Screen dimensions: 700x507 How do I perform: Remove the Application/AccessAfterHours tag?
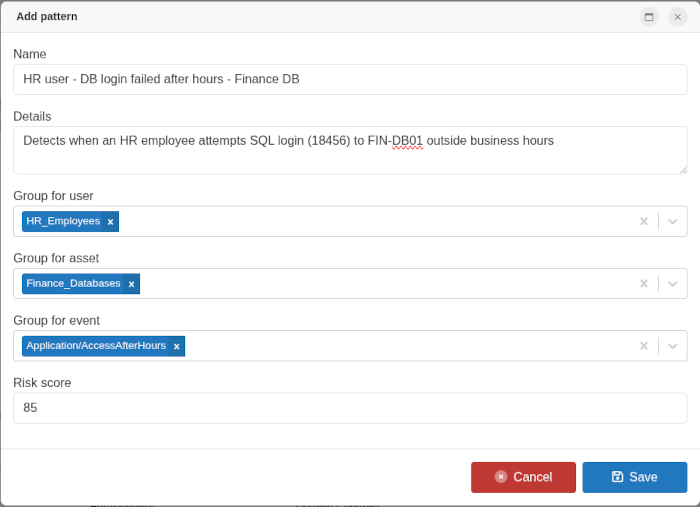176,347
